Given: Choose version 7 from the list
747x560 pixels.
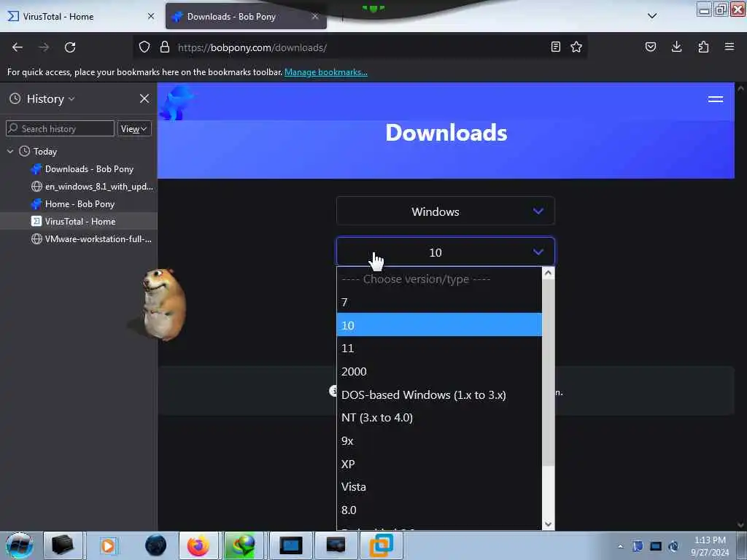Looking at the screenshot, I should (439, 302).
